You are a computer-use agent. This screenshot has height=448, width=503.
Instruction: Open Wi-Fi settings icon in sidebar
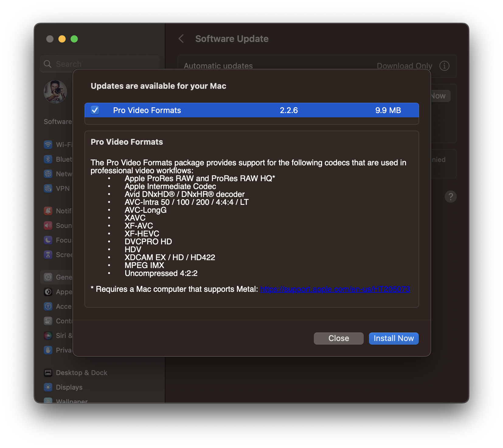(48, 145)
